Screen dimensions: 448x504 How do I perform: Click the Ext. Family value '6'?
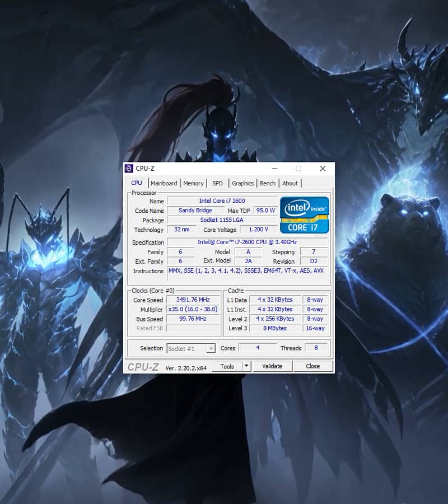(x=181, y=261)
